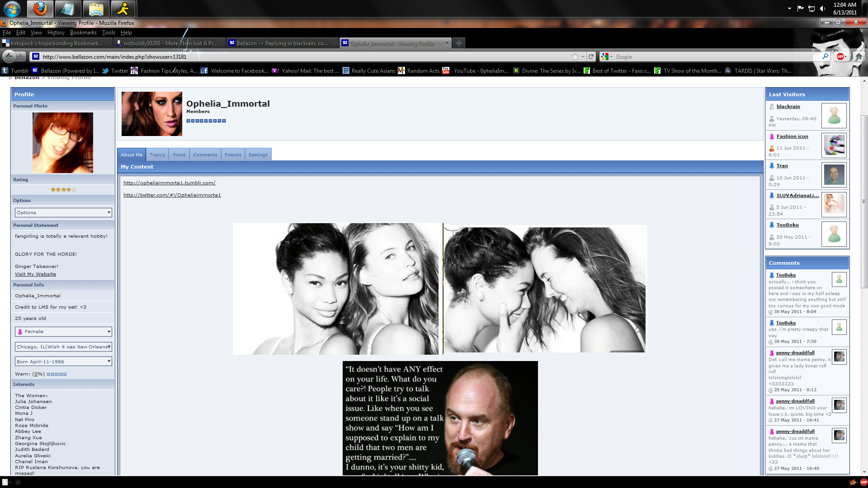This screenshot has height=488, width=868.
Task: Reload the page with refresh icon
Action: tap(591, 56)
